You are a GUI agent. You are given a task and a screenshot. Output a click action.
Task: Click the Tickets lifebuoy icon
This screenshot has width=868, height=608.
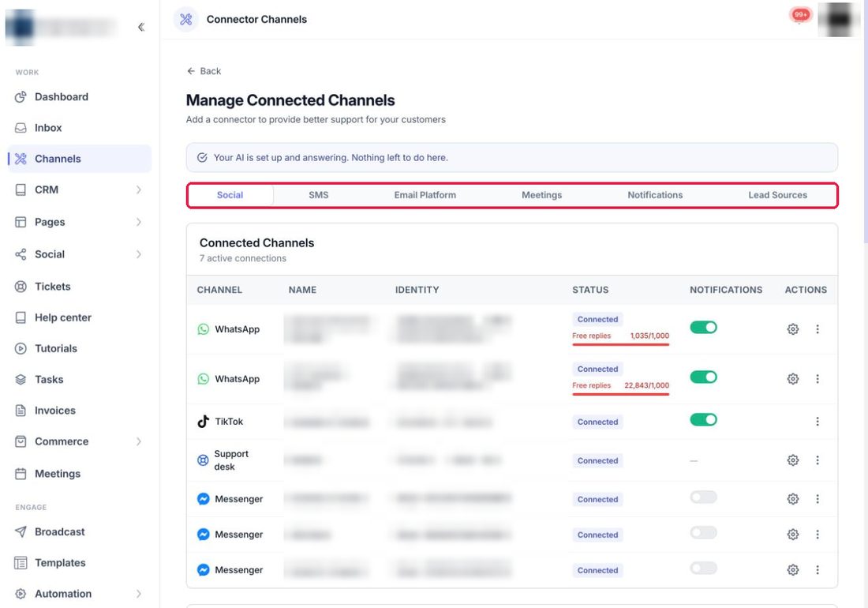21,287
